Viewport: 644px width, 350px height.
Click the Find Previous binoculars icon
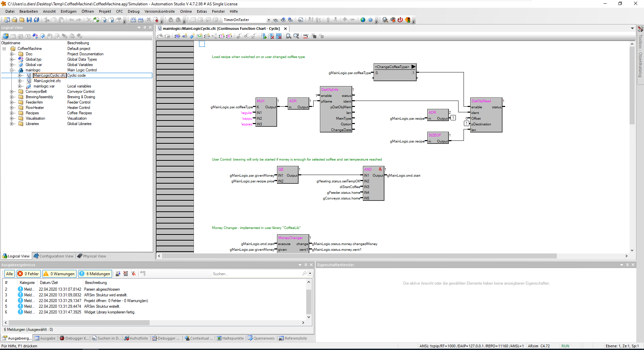pos(290,20)
